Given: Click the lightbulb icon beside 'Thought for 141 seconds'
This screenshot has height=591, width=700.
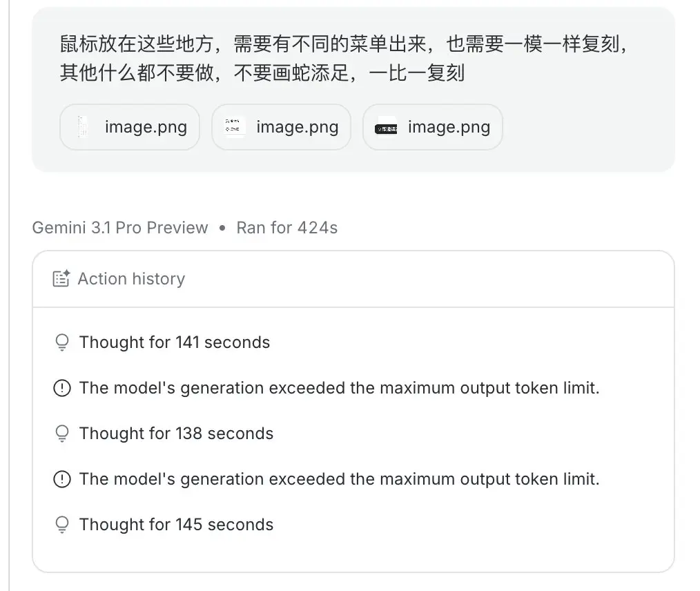Looking at the screenshot, I should 62,342.
